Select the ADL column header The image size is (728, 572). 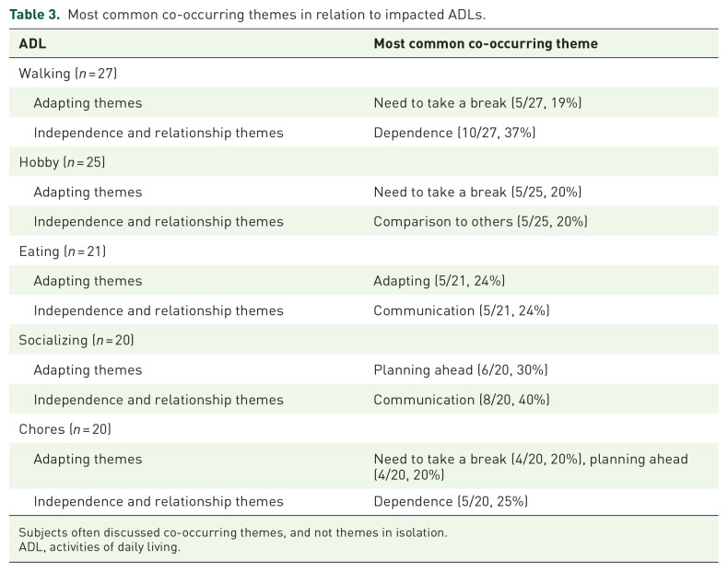click(32, 43)
